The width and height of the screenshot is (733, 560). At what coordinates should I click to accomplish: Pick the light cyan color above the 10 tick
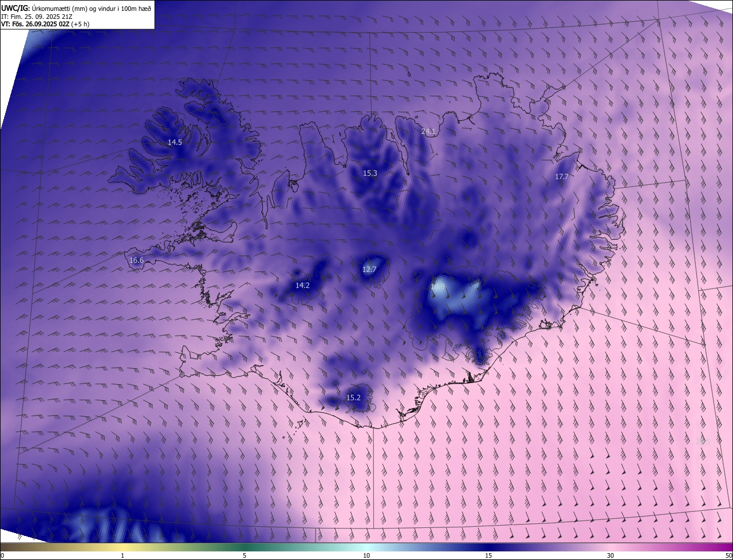pyautogui.click(x=366, y=547)
